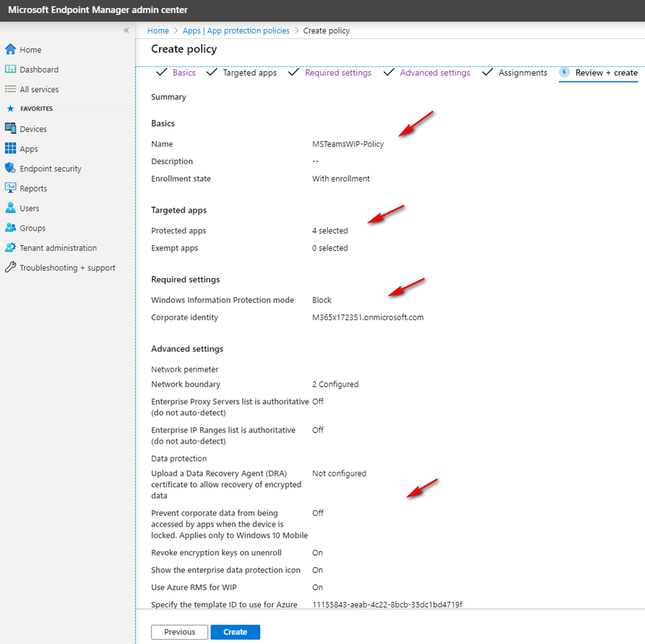645x644 pixels.
Task: Click the "2 Configured" network boundary value
Action: point(335,384)
